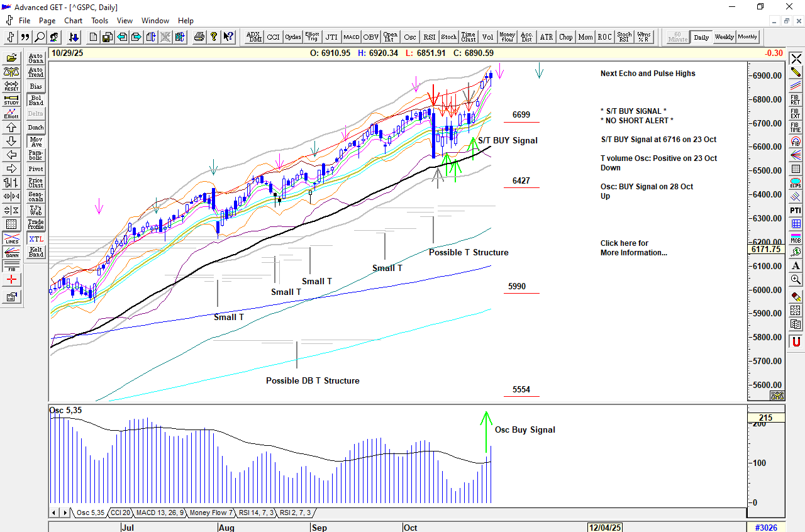Click the PTI tool on right sidebar

[x=796, y=210]
